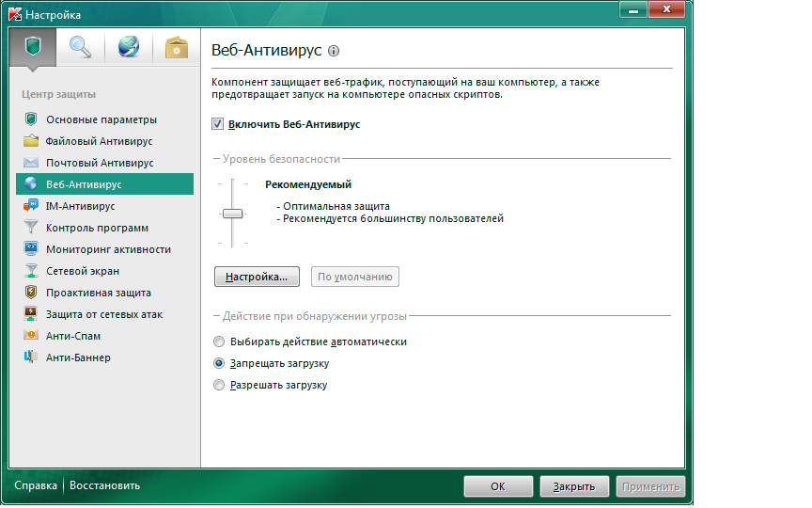
Task: Click the folder icon beside Файловый Антивирус
Action: pyautogui.click(x=31, y=141)
